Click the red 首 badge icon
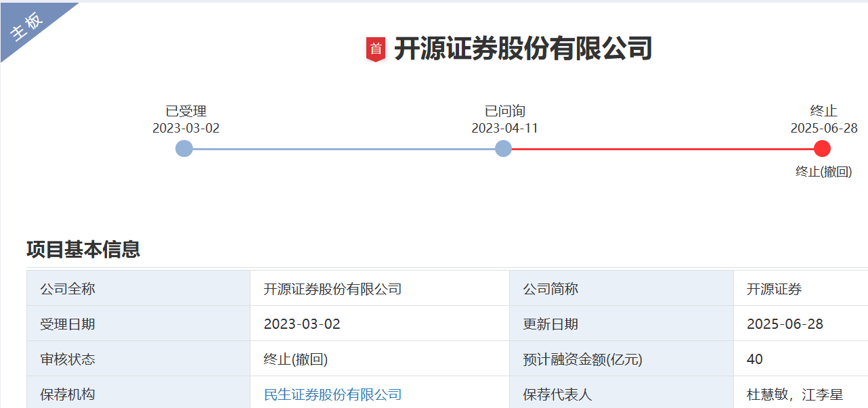 (376, 49)
